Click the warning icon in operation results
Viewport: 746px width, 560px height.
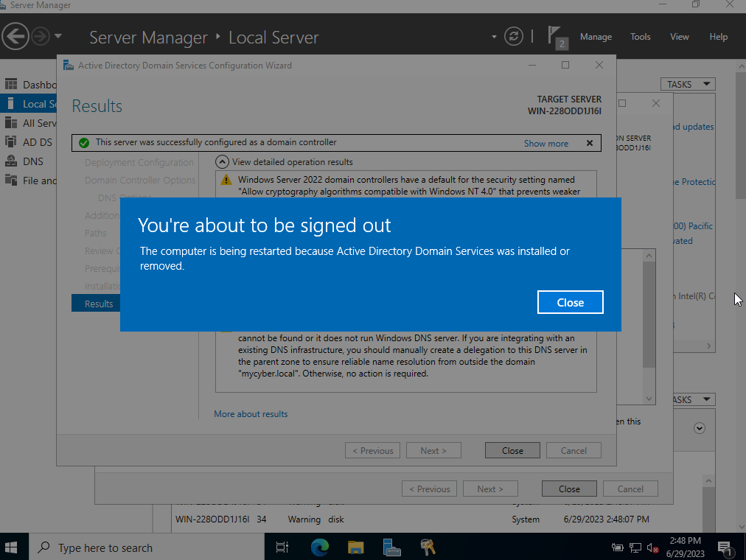pos(226,180)
